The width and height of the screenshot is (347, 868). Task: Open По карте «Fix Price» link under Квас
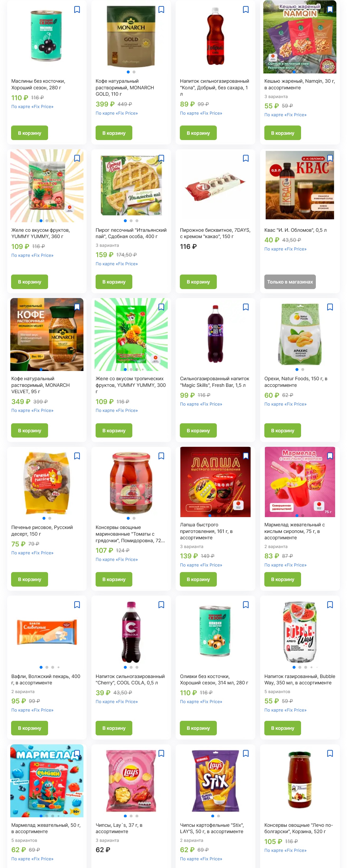pyautogui.click(x=285, y=249)
